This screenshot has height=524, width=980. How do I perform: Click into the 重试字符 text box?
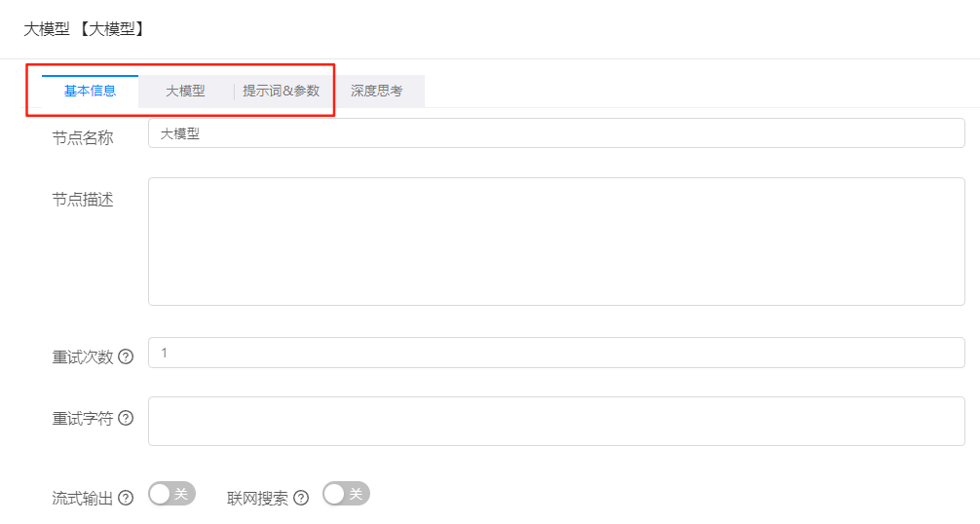click(x=556, y=421)
